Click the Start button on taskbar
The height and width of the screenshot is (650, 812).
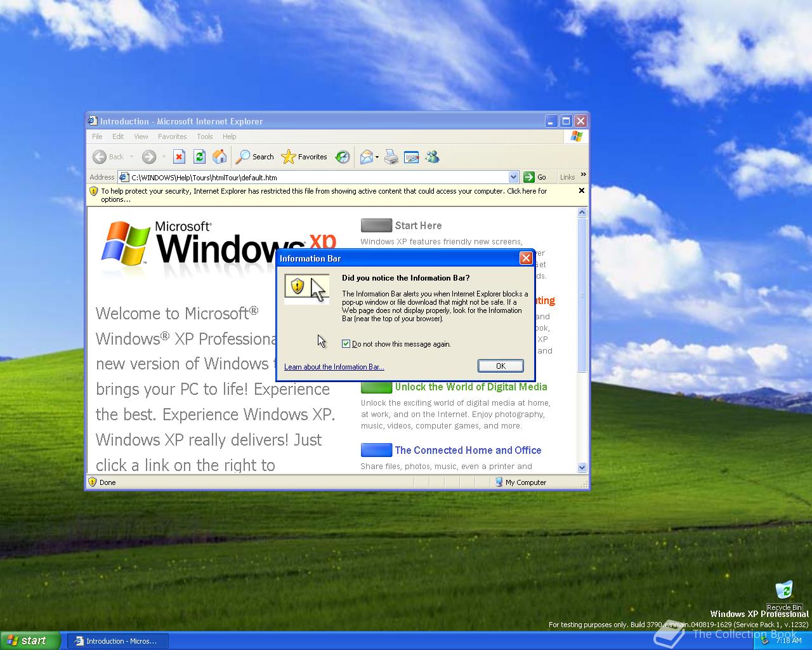[30, 640]
